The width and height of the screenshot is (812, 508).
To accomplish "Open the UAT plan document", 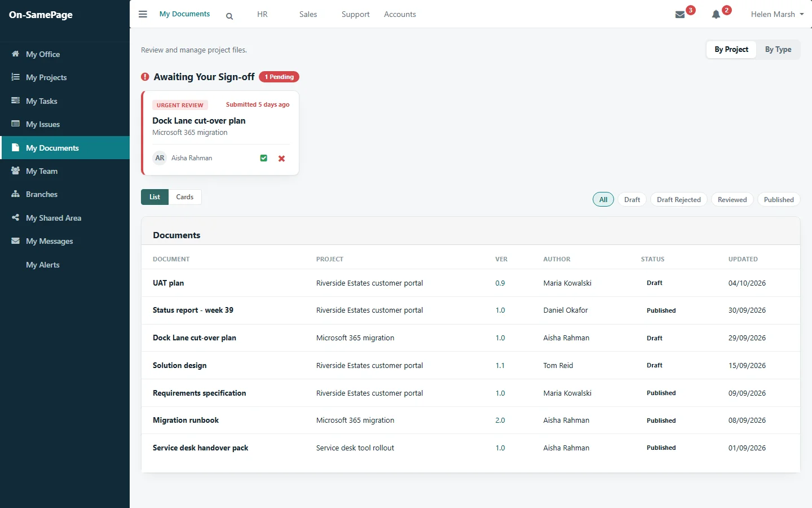I will point(168,283).
